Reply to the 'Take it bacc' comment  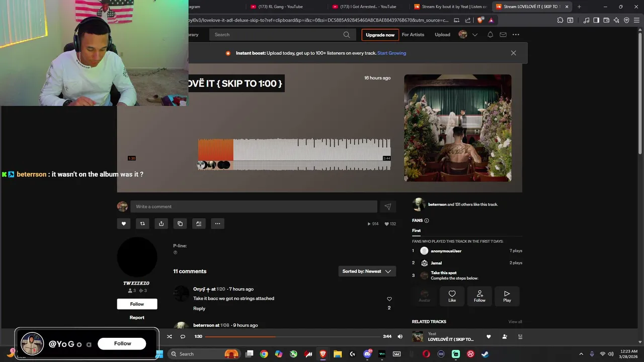[199, 309]
